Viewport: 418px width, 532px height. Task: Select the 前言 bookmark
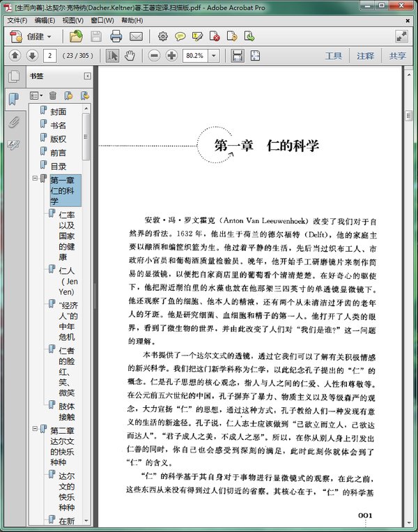pos(59,153)
